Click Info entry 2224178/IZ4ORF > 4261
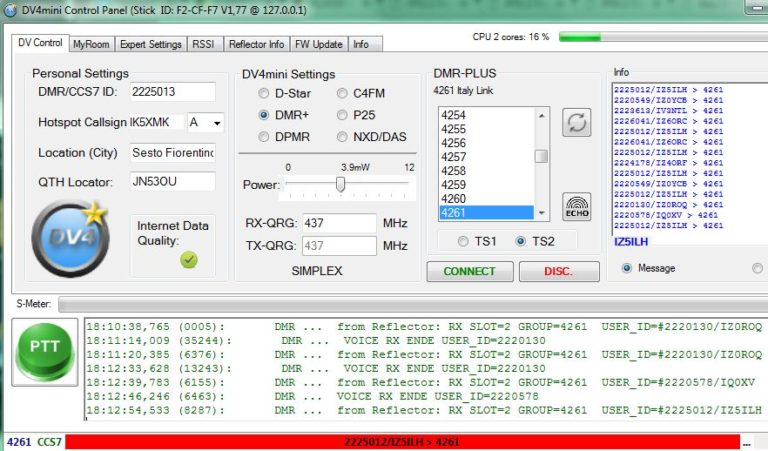This screenshot has height=451, width=768. [x=668, y=163]
